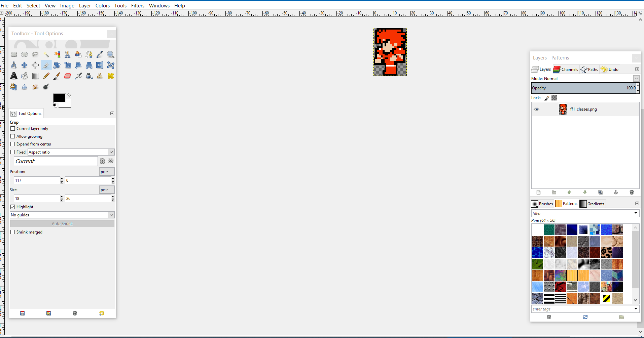Select the Smudge finger tool
This screenshot has width=644, height=338.
pyautogui.click(x=35, y=87)
